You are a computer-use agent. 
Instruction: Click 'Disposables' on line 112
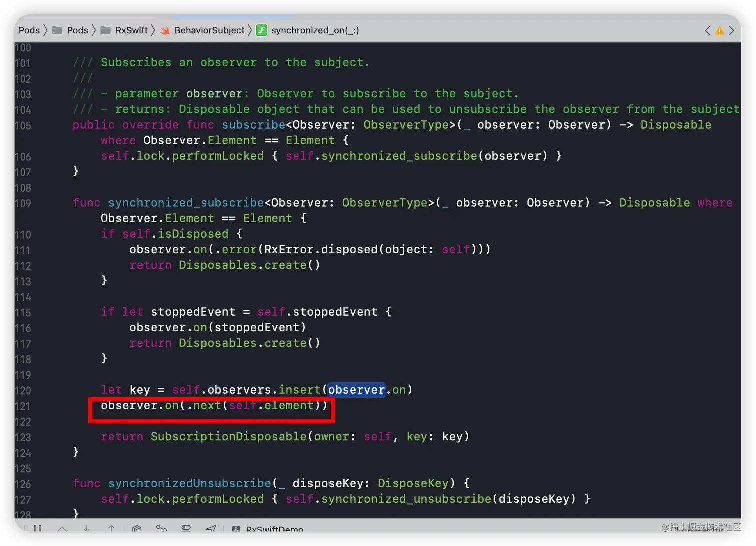(218, 265)
